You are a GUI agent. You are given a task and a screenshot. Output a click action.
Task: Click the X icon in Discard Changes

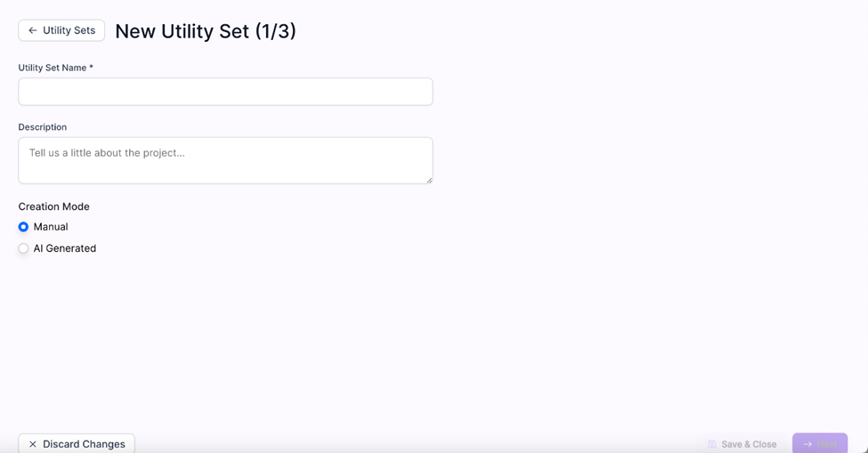[33, 444]
